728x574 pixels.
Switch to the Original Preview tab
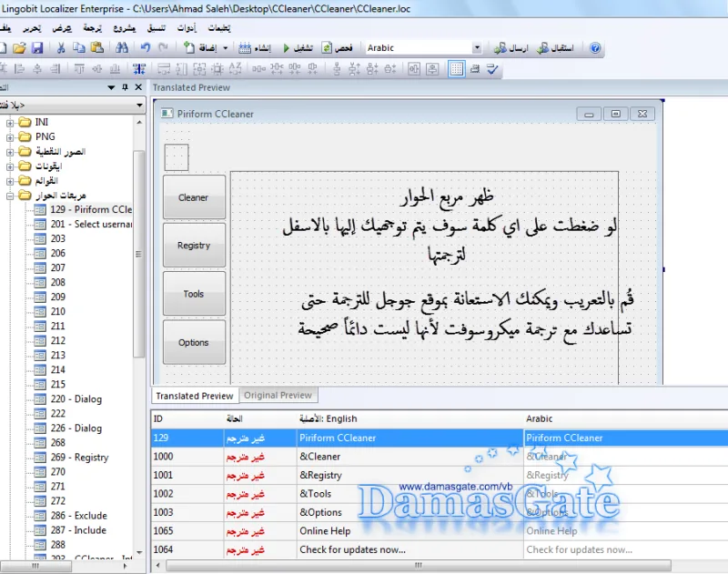point(278,396)
